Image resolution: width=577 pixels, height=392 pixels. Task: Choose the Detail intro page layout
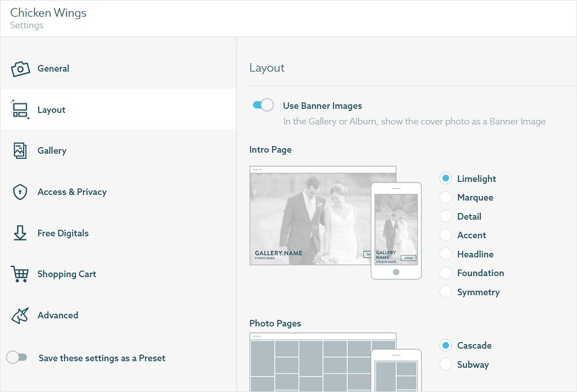pyautogui.click(x=446, y=216)
